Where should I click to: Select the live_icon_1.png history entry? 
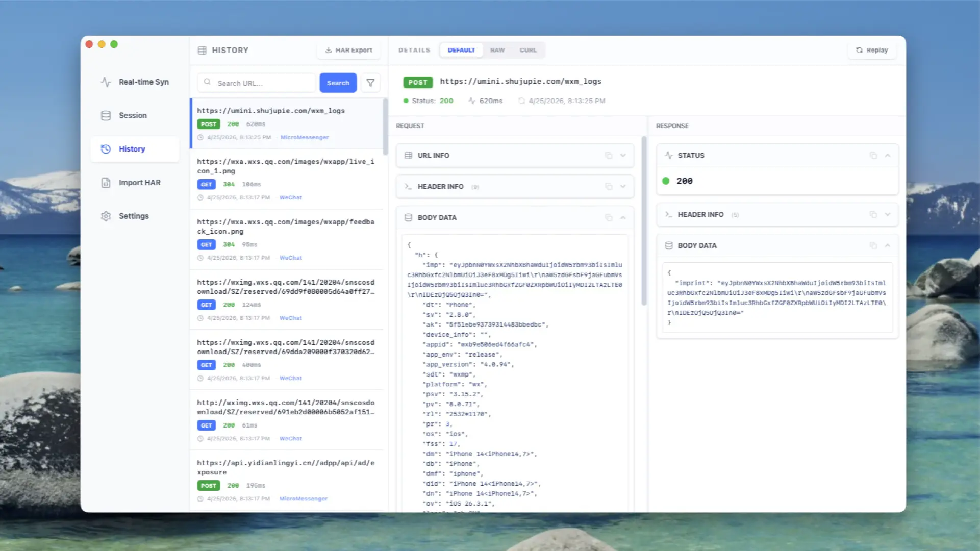point(286,179)
